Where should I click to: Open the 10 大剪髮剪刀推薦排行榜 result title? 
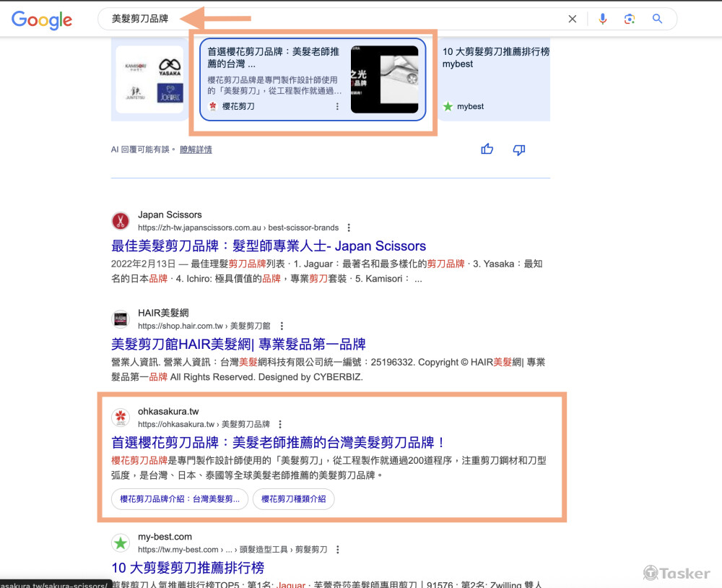coord(188,568)
